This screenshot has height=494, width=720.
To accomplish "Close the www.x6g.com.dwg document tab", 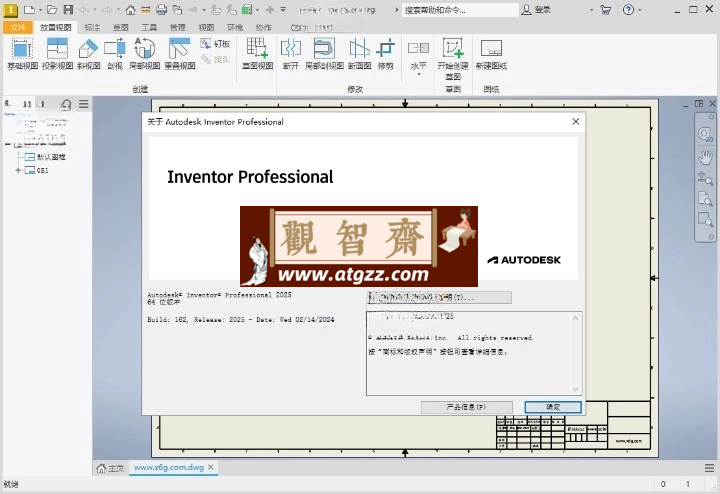I will coord(210,467).
